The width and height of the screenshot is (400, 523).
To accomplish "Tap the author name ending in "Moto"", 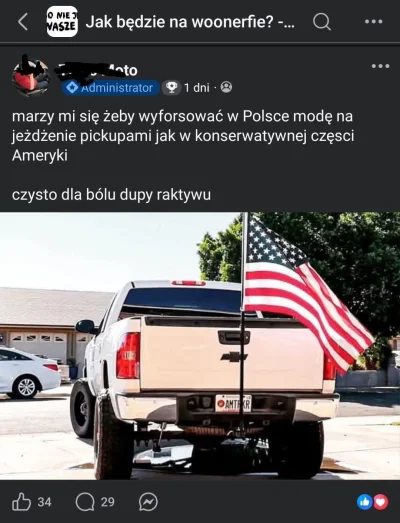I will [96, 69].
